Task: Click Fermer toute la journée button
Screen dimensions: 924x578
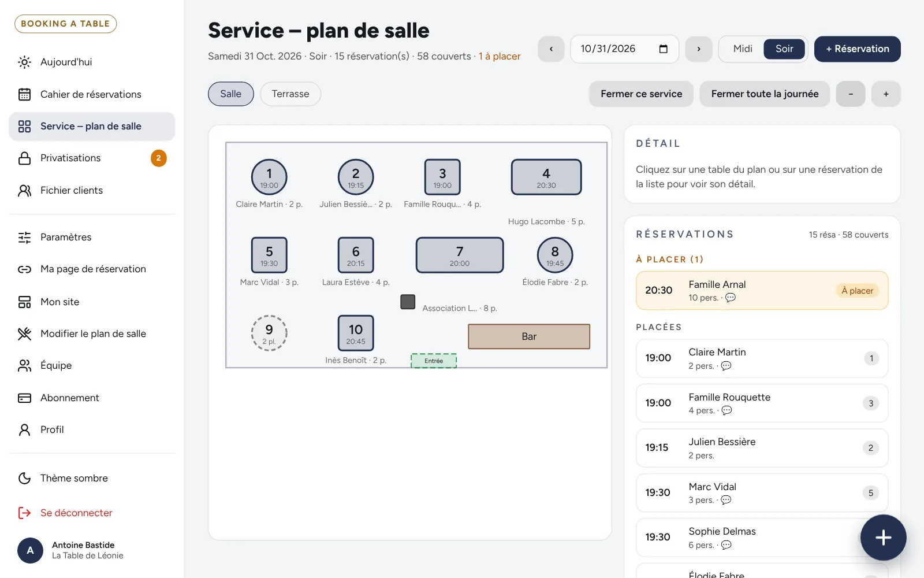Action: [765, 94]
